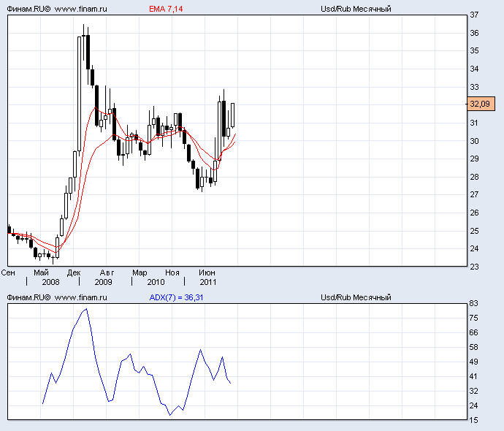Click the 26 value on the price axis
Viewport: 504px width, 431px height.
(474, 213)
